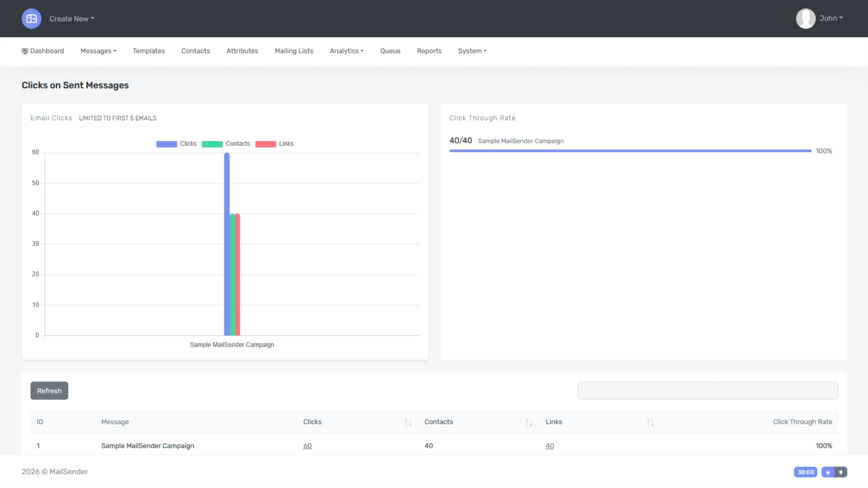Click the blue Clicks bar in chart
Image resolution: width=868 pixels, height=488 pixels.
[x=227, y=244]
